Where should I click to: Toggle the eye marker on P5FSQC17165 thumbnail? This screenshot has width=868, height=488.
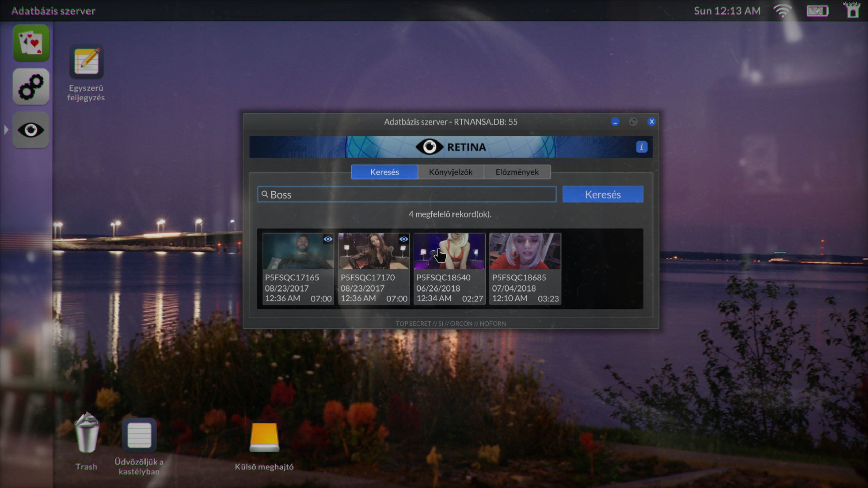328,239
